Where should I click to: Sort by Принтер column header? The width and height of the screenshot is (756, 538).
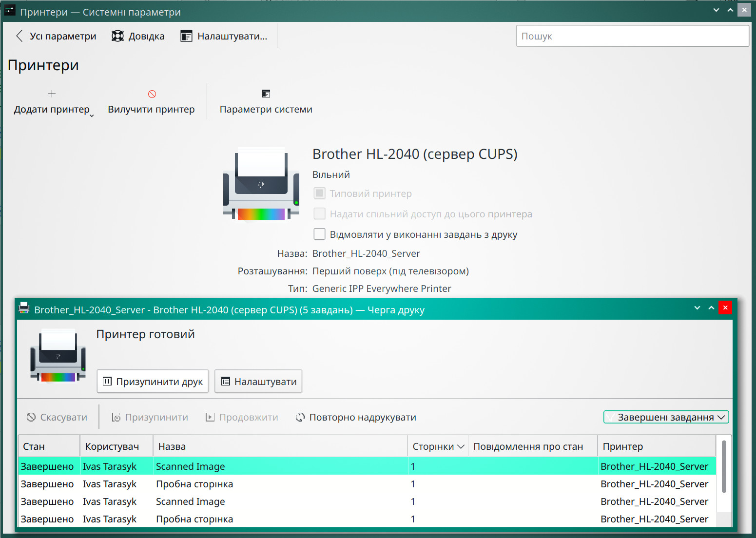[x=657, y=446]
